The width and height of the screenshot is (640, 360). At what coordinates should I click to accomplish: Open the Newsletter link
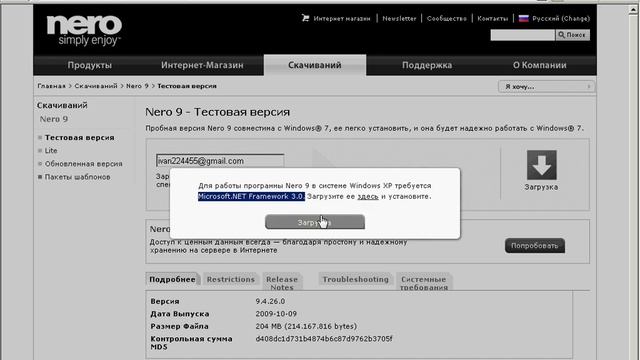pyautogui.click(x=399, y=18)
